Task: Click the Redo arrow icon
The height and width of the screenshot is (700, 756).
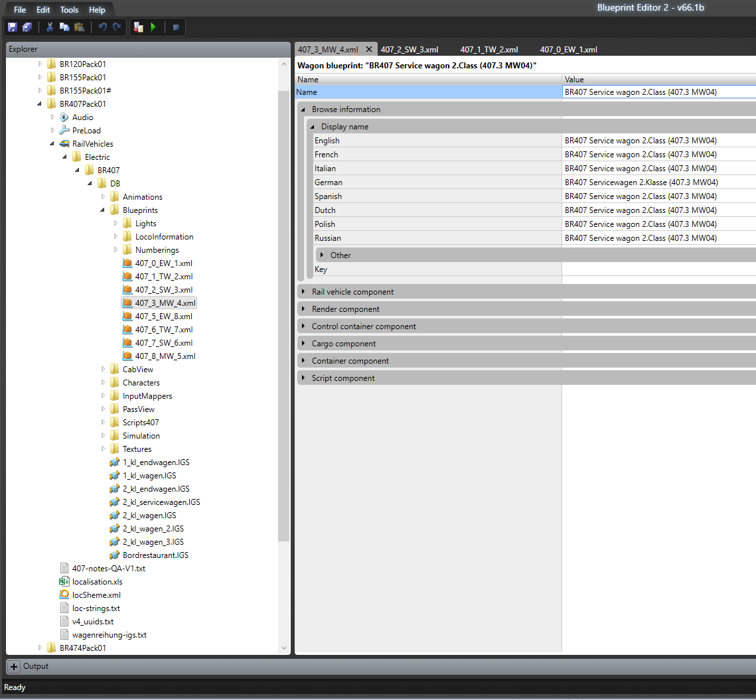Action: (x=117, y=27)
